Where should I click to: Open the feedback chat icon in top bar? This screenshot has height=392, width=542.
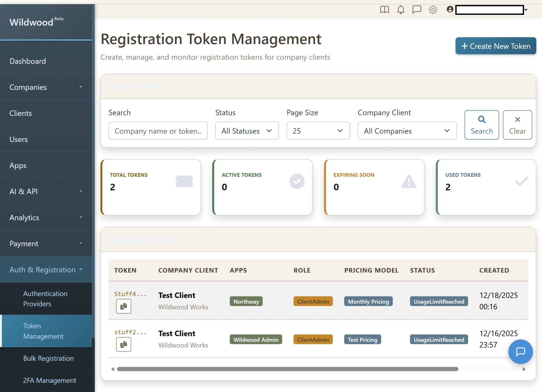pyautogui.click(x=417, y=10)
